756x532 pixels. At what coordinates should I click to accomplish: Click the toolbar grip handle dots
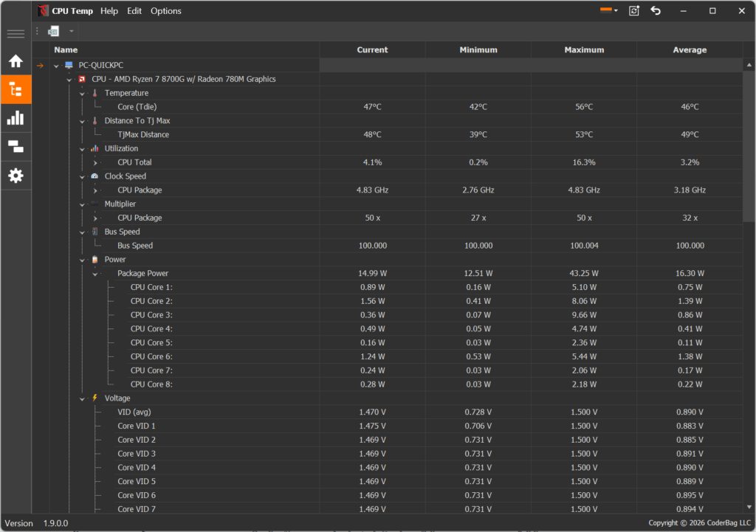point(37,31)
